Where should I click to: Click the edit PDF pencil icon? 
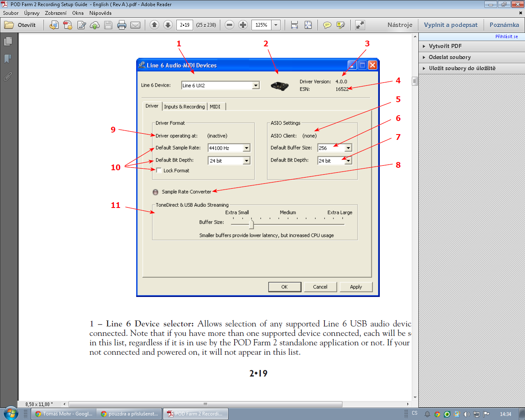click(x=82, y=25)
